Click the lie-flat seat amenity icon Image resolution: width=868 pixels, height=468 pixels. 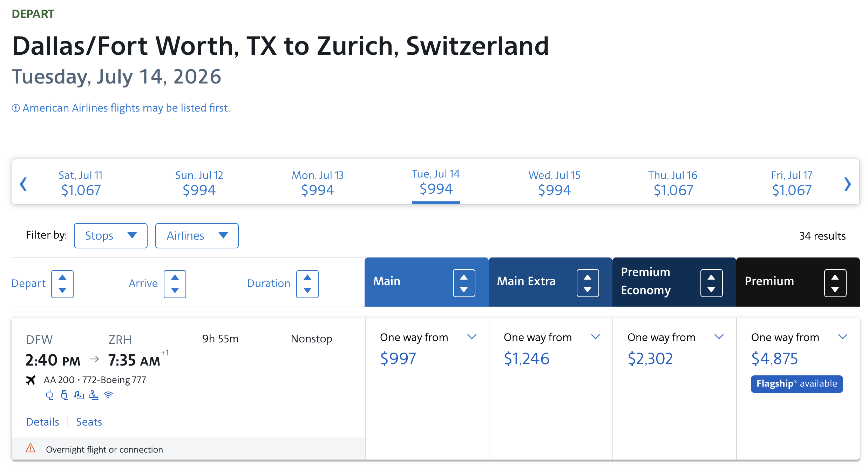click(93, 395)
